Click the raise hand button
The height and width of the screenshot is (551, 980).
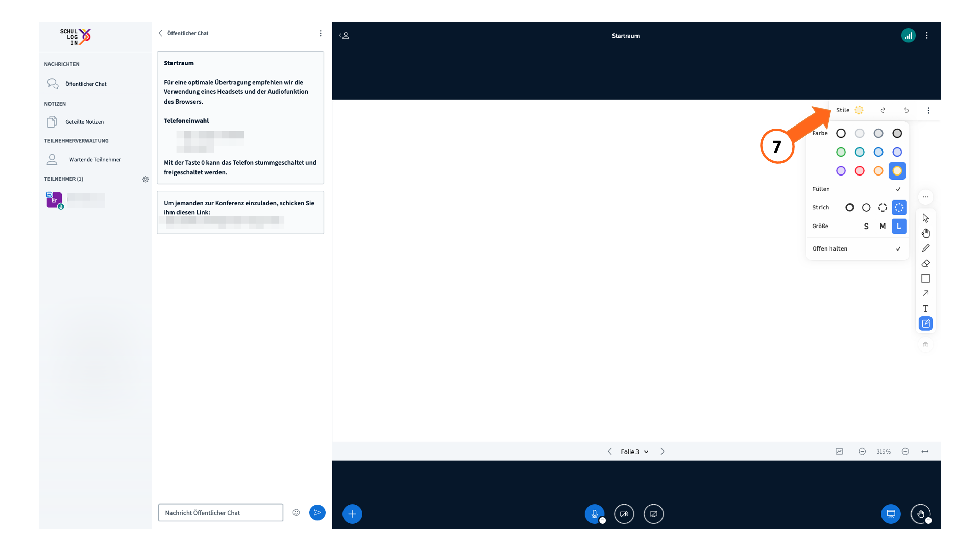click(920, 514)
